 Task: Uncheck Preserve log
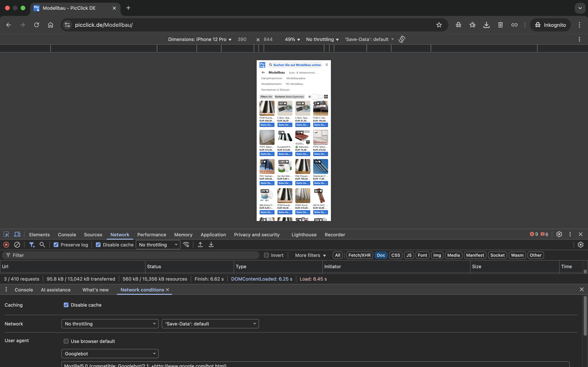56,245
